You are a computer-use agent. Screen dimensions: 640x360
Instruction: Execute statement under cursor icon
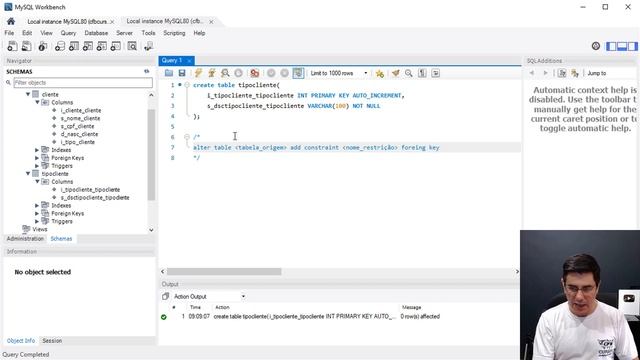point(212,73)
